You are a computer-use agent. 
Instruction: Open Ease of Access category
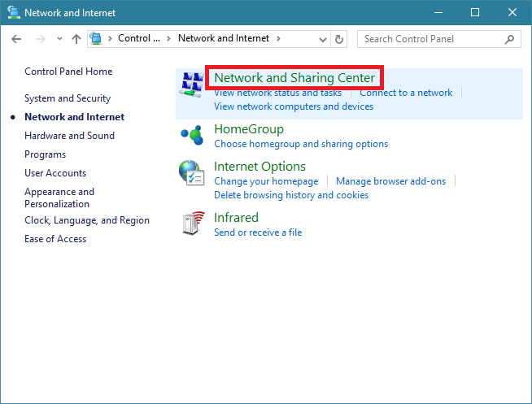(55, 239)
